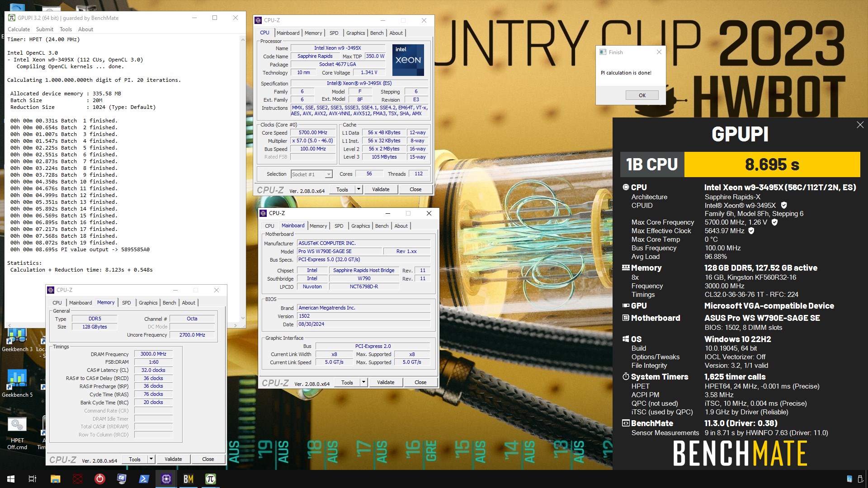Click the red power button taskbar icon
Image resolution: width=868 pixels, height=488 pixels.
100,479
